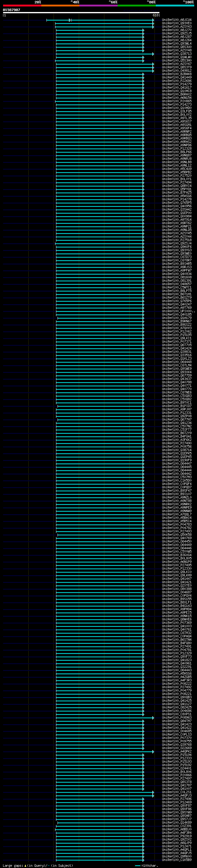The height and width of the screenshot is (868, 197).
Task: Open hit UniRef100_C0L2S1
Action: click(177, 792)
